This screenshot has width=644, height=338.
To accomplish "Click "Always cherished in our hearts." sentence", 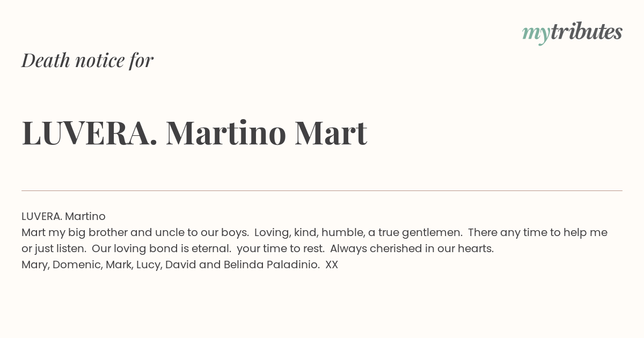I will click(412, 248).
